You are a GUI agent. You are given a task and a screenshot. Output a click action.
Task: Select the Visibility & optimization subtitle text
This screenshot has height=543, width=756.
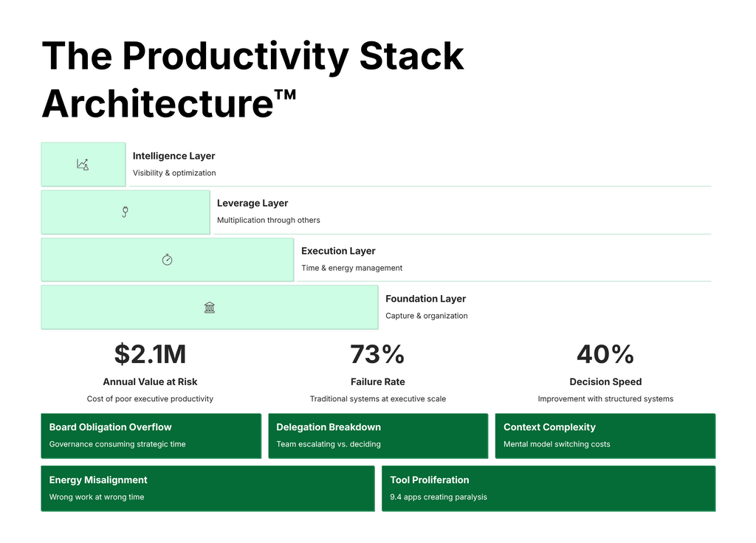[x=174, y=173]
